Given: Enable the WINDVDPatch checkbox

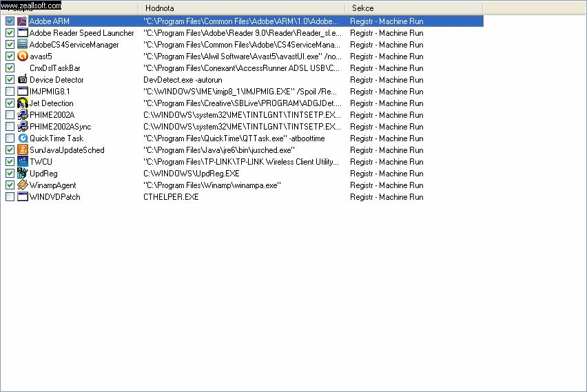Looking at the screenshot, I should (x=10, y=196).
